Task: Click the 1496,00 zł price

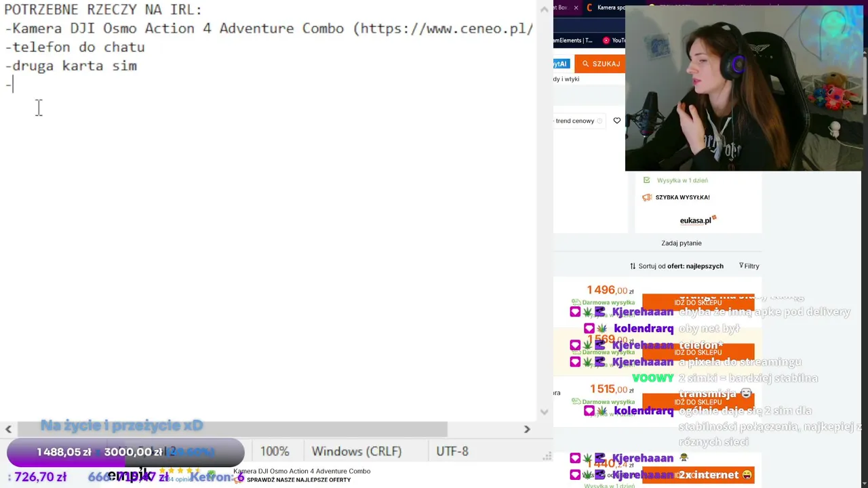Action: 610,290
